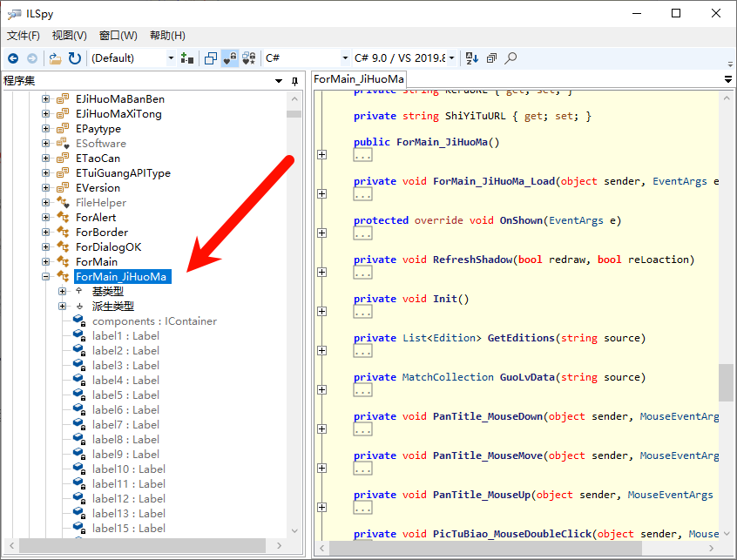Select the ForMain_JiHuoMa document tab
This screenshot has height=560, width=737.
(x=359, y=79)
